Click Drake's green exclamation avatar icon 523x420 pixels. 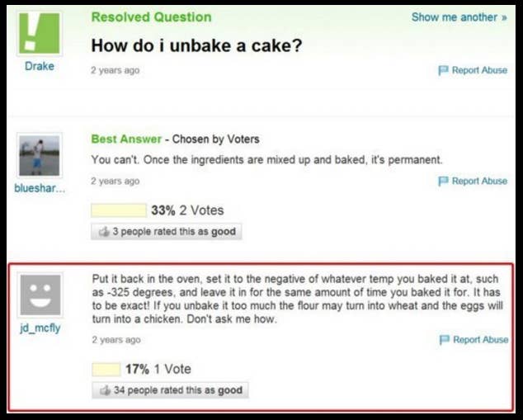click(39, 33)
